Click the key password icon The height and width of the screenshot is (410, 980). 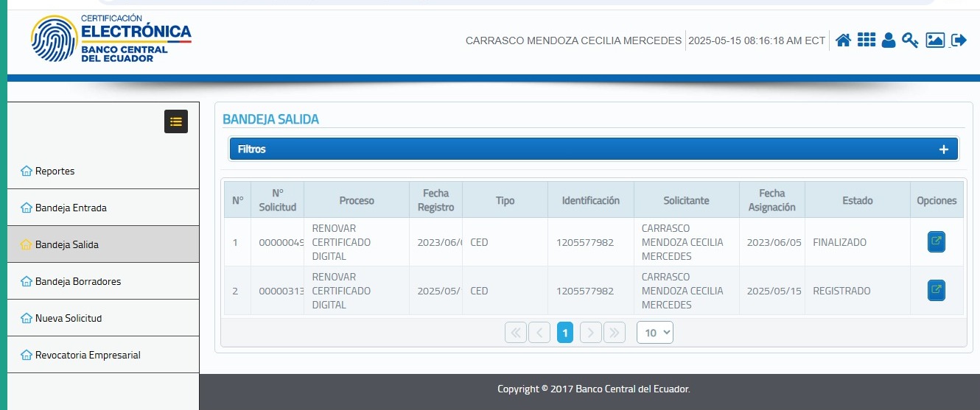[910, 40]
